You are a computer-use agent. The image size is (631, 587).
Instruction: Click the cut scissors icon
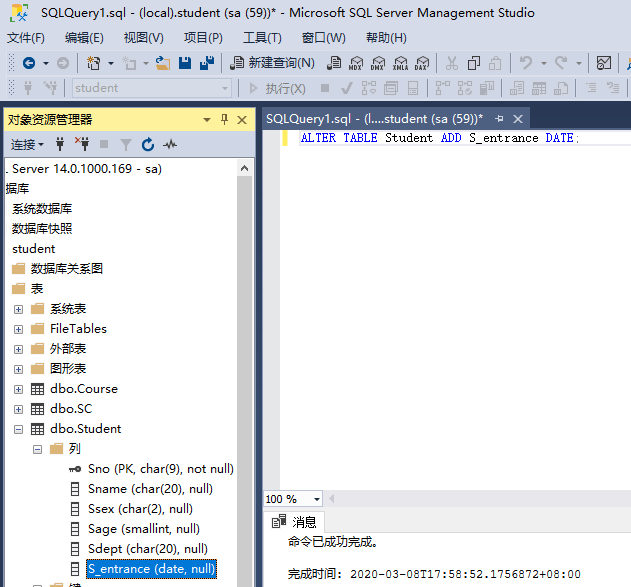(452, 63)
